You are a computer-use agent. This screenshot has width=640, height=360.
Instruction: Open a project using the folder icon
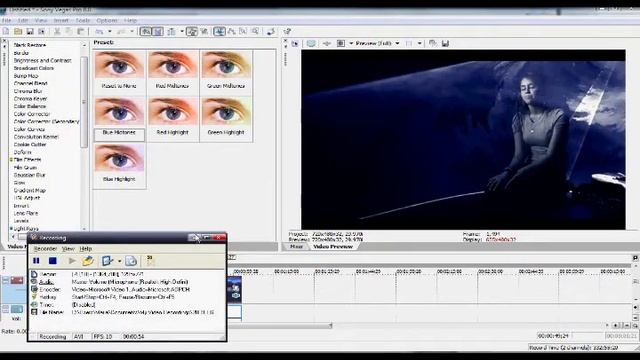pos(18,31)
